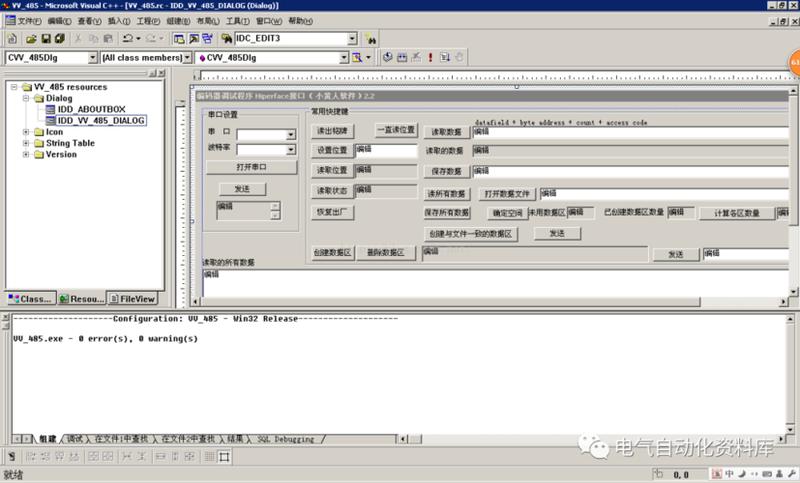This screenshot has height=483, width=800.
Task: Open the 查看 (View) menu
Action: pos(89,21)
